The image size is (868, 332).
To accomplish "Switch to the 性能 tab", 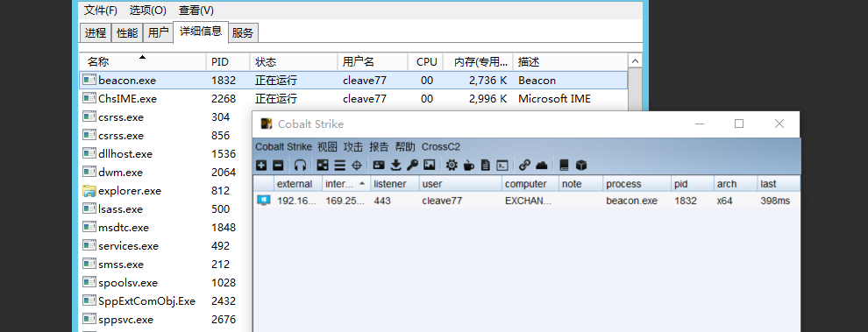I will point(127,32).
